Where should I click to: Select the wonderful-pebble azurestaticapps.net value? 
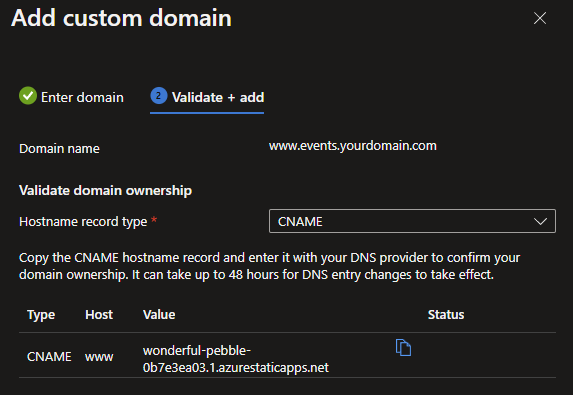(x=236, y=359)
